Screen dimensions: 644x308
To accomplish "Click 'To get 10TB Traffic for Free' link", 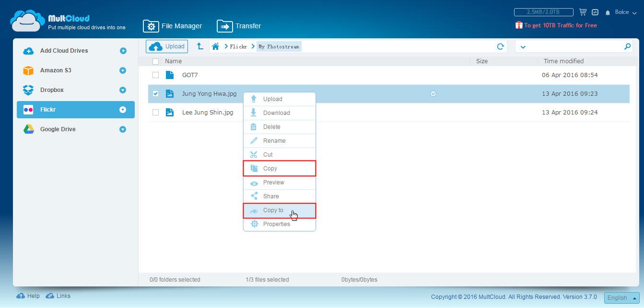I will click(x=560, y=25).
